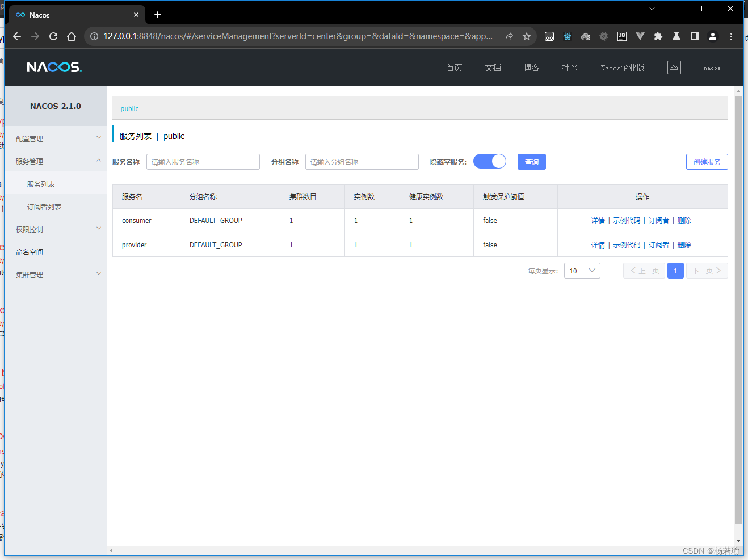Open the Chrome profile avatar

click(713, 36)
